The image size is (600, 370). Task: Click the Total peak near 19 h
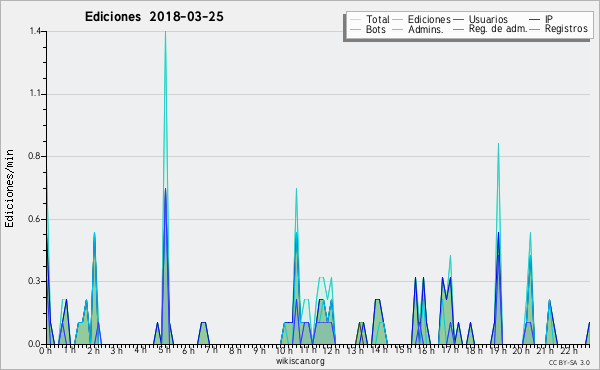[x=498, y=145]
